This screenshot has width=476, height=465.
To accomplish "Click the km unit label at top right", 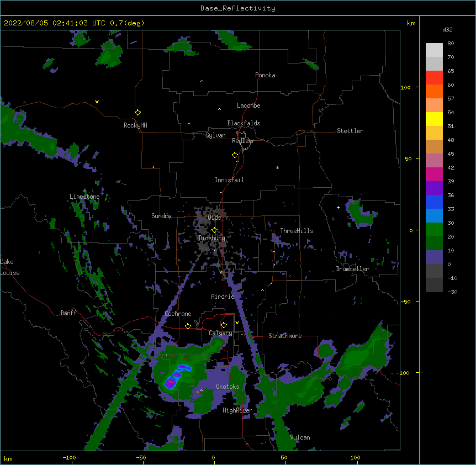I will coord(411,23).
